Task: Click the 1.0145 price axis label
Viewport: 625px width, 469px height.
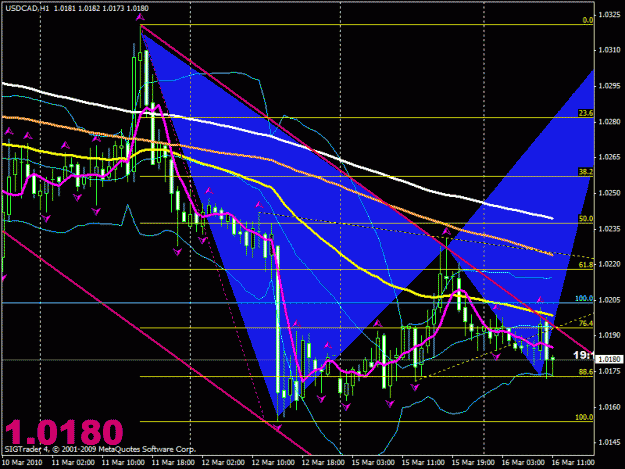Action: pyautogui.click(x=610, y=442)
